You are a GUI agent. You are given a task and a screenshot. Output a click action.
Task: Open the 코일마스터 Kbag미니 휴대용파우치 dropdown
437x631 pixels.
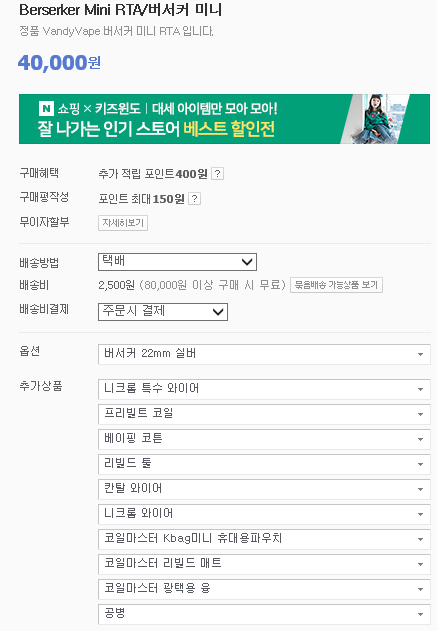tap(264, 539)
